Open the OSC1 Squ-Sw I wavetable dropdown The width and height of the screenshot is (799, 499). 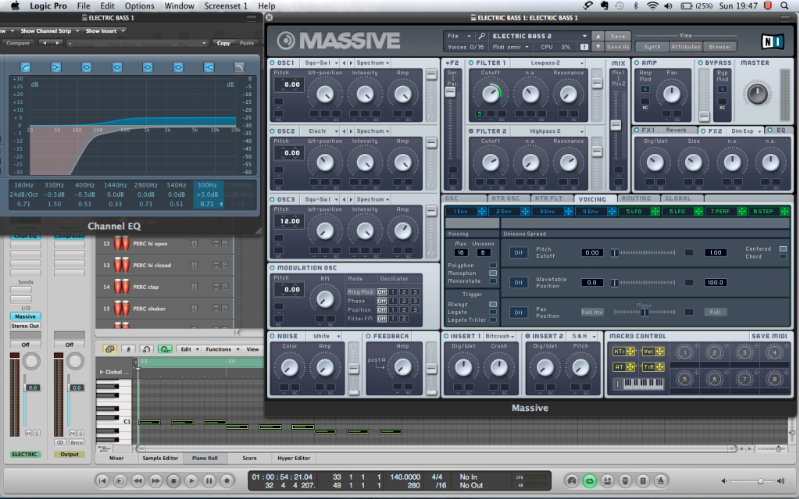point(321,63)
